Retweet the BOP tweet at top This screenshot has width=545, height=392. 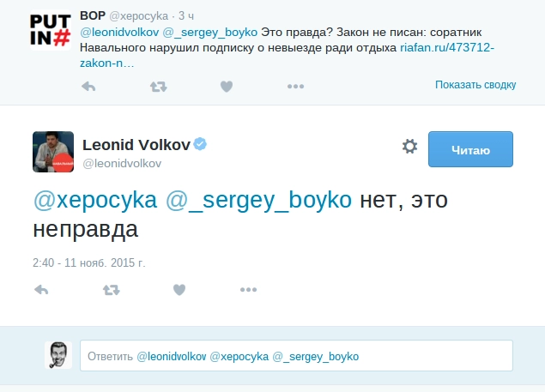click(158, 86)
